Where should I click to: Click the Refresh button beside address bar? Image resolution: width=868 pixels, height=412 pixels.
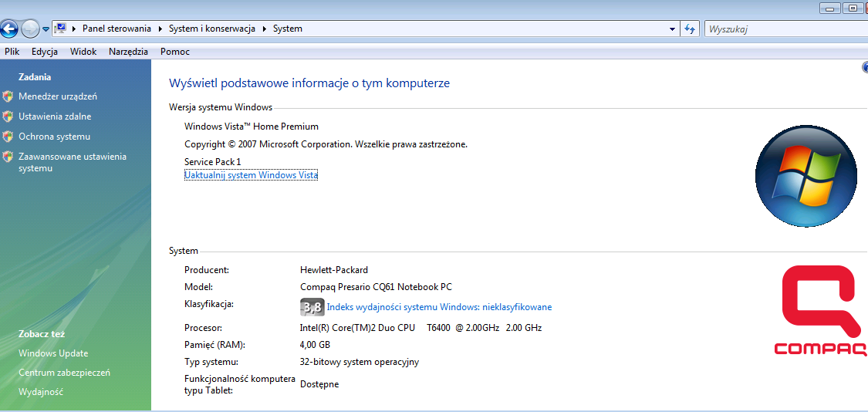(x=690, y=29)
